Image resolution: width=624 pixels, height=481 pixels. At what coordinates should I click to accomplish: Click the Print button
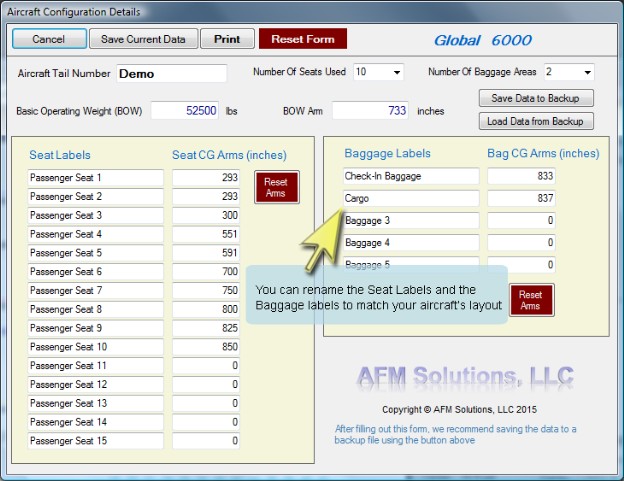pyautogui.click(x=227, y=39)
